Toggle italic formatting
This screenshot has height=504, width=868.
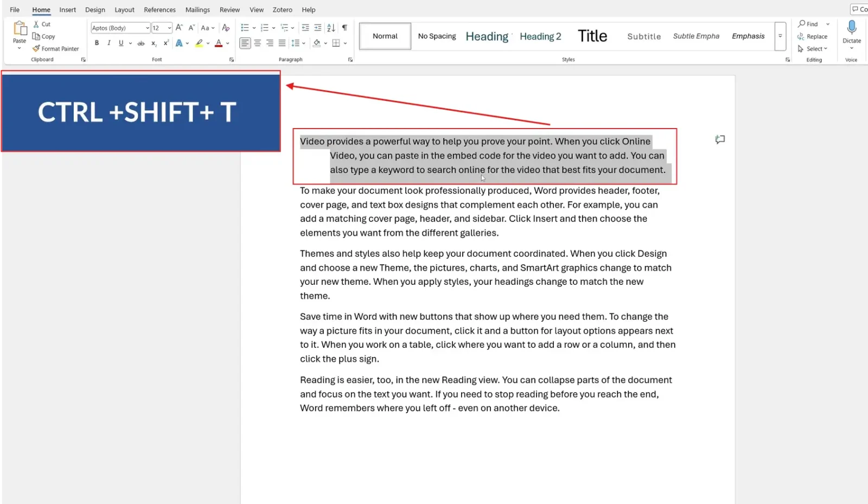(x=108, y=43)
